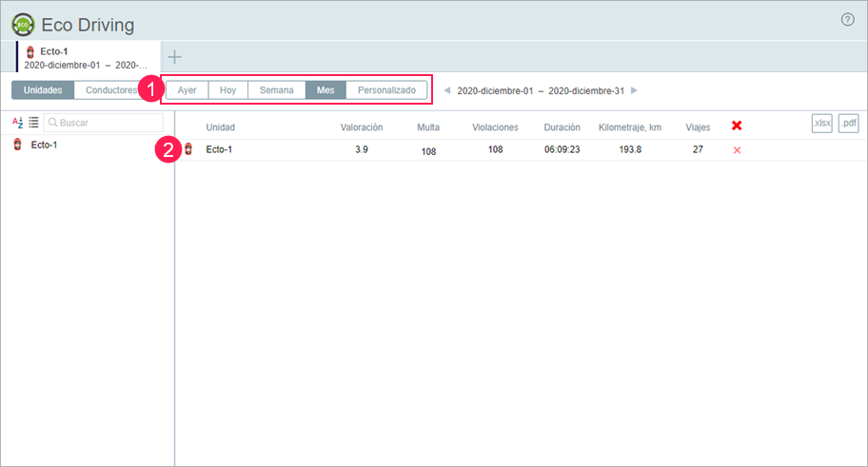This screenshot has height=467, width=868.
Task: Select the Hoy time period
Action: tap(228, 91)
